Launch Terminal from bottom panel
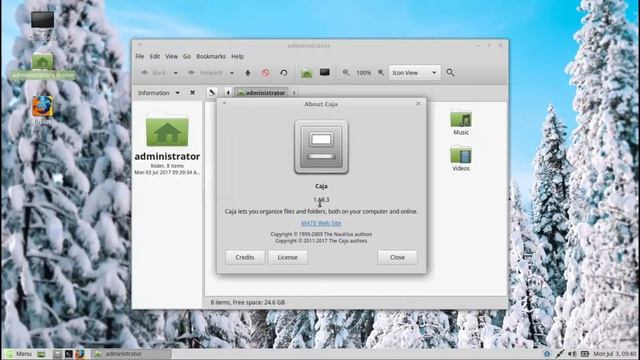This screenshot has width=640, height=360. 69,354
